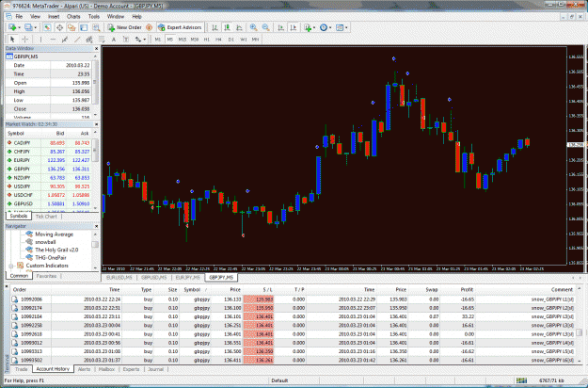Select the text (A) tool
The width and height of the screenshot is (588, 388).
114,39
